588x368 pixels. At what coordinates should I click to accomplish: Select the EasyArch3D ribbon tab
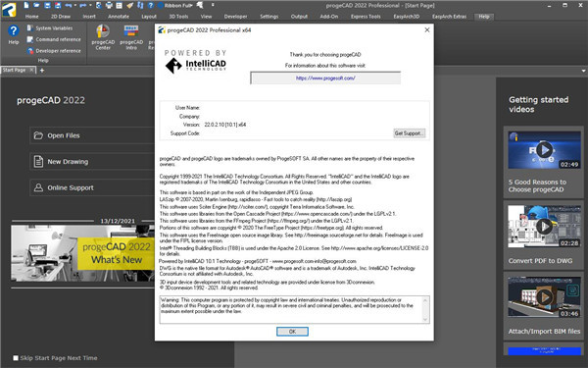[x=407, y=17]
